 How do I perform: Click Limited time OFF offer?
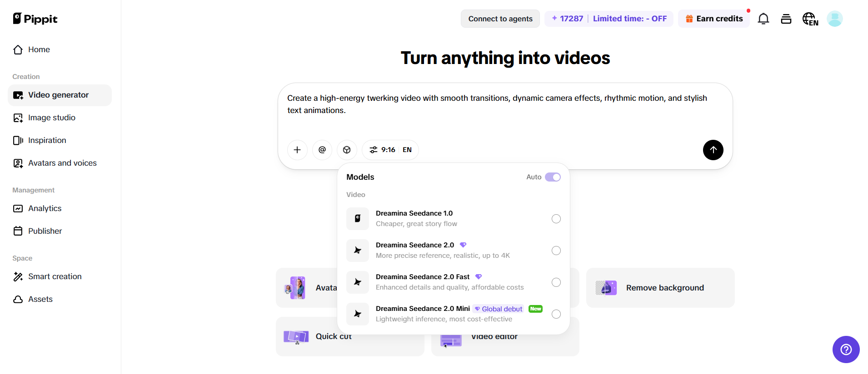(630, 19)
